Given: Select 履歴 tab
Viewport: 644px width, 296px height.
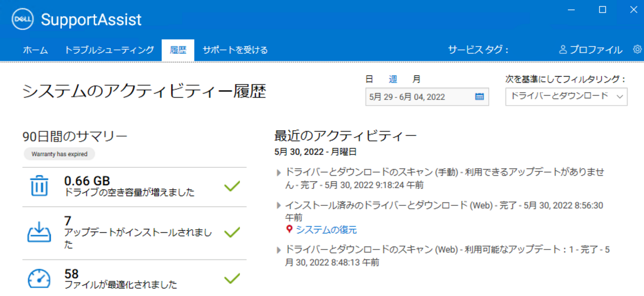Looking at the screenshot, I should point(178,50).
